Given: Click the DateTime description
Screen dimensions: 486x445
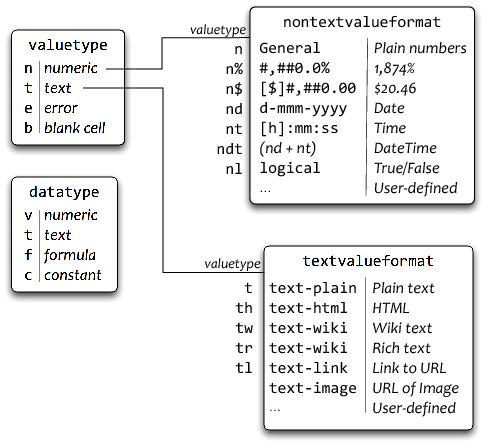Looking at the screenshot, I should [x=405, y=148].
